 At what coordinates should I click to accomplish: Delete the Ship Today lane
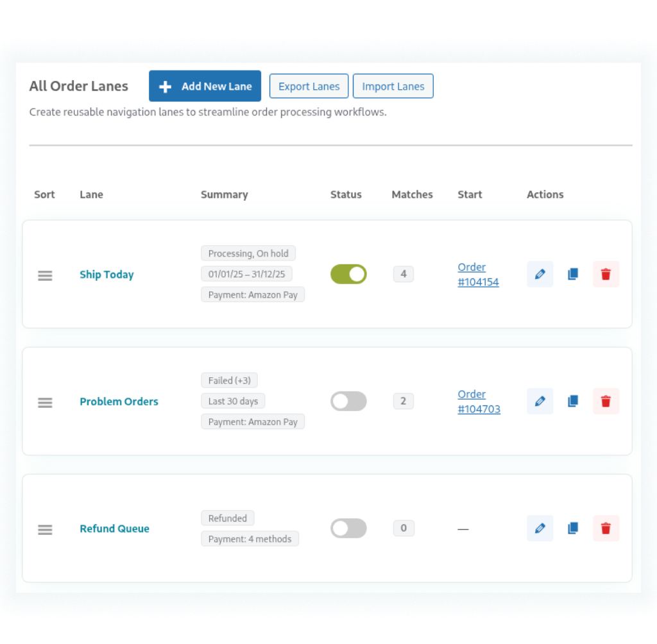point(606,274)
